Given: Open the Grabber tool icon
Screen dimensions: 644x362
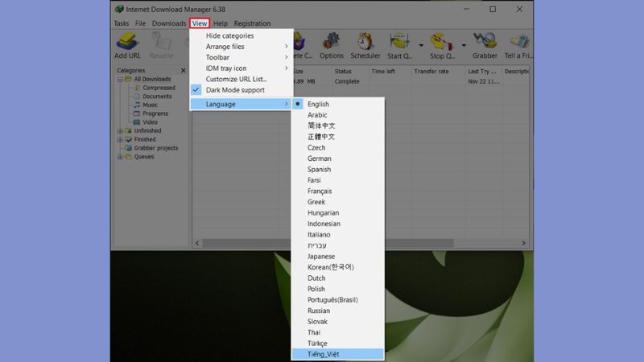Looking at the screenshot, I should [485, 42].
